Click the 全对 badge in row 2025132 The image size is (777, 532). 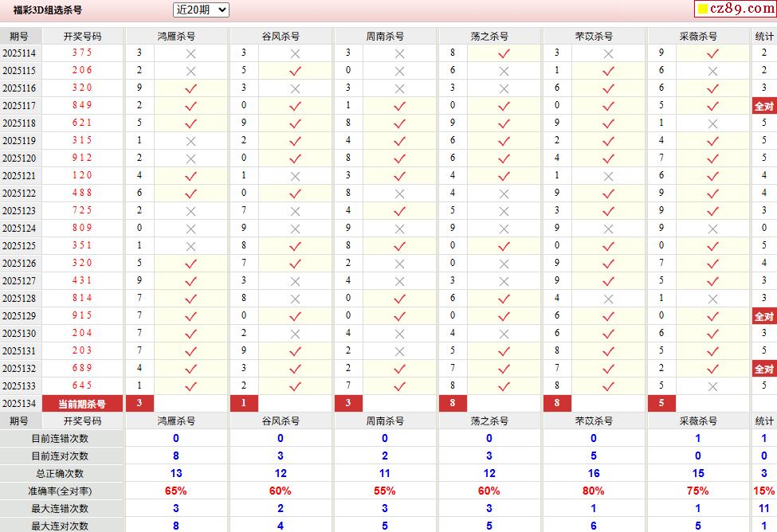pyautogui.click(x=764, y=369)
